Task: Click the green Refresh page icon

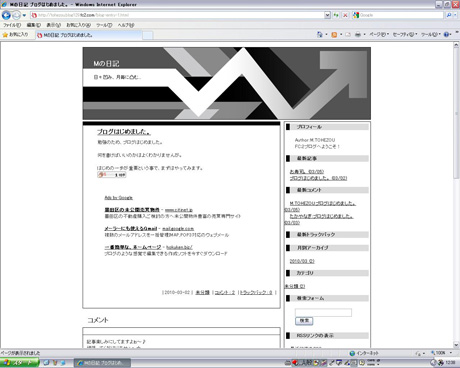Action: coord(336,15)
